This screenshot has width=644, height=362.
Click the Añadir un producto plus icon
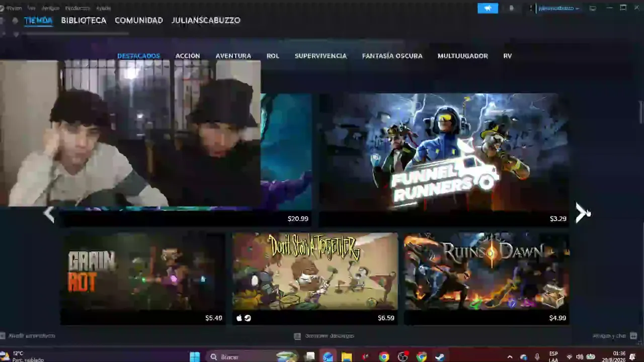pyautogui.click(x=3, y=335)
